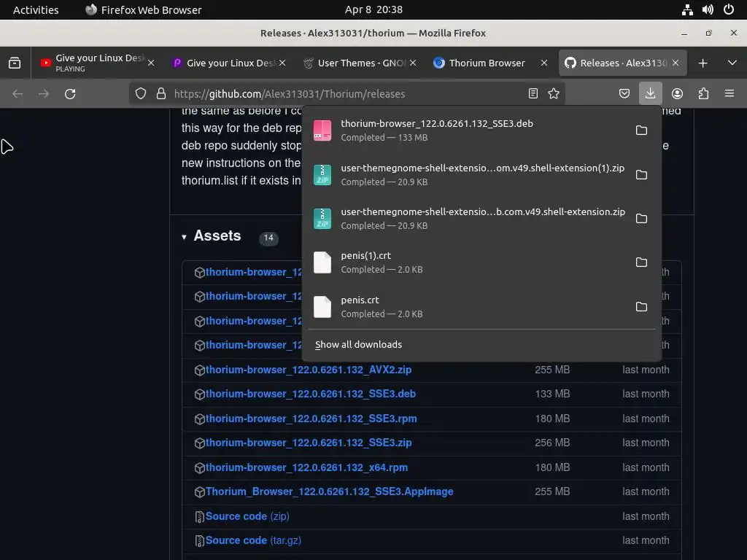The image size is (747, 560).
Task: Open the extensions puzzle icon
Action: click(x=703, y=93)
